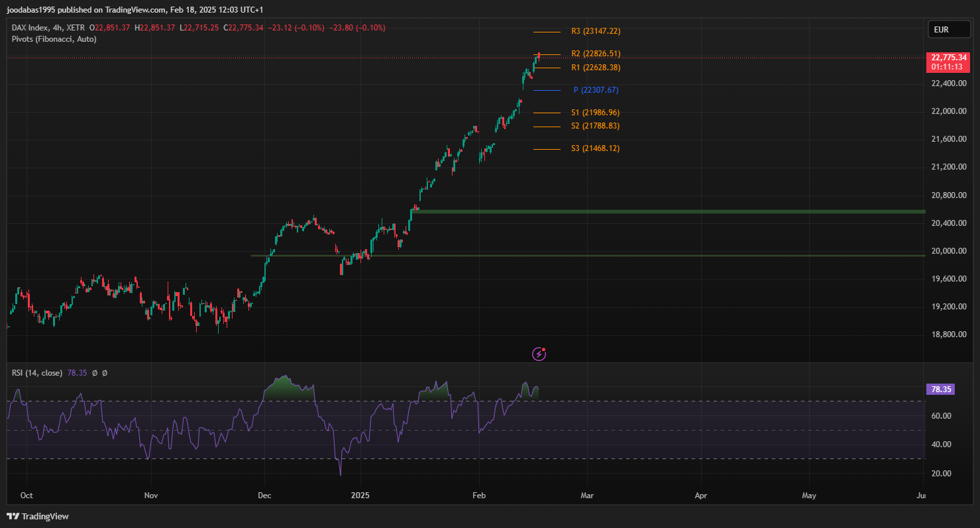This screenshot has width=980, height=528.
Task: Click the purple lightning bolt event icon
Action: pos(539,354)
